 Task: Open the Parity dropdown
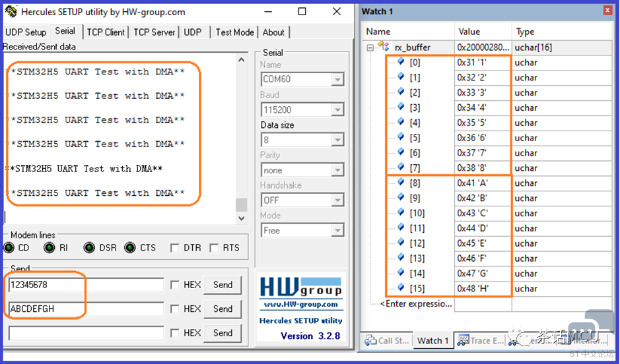pos(337,170)
